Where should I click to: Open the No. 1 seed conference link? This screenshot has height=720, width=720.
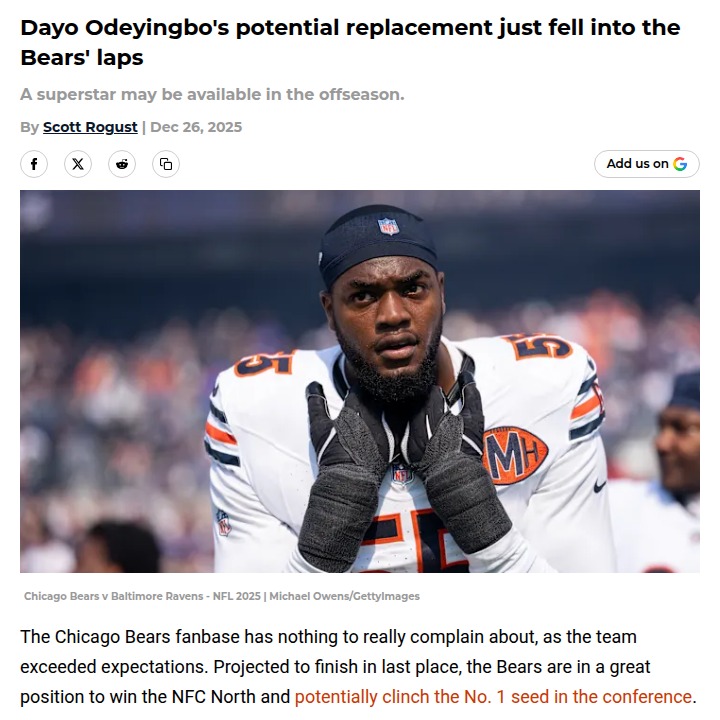493,697
